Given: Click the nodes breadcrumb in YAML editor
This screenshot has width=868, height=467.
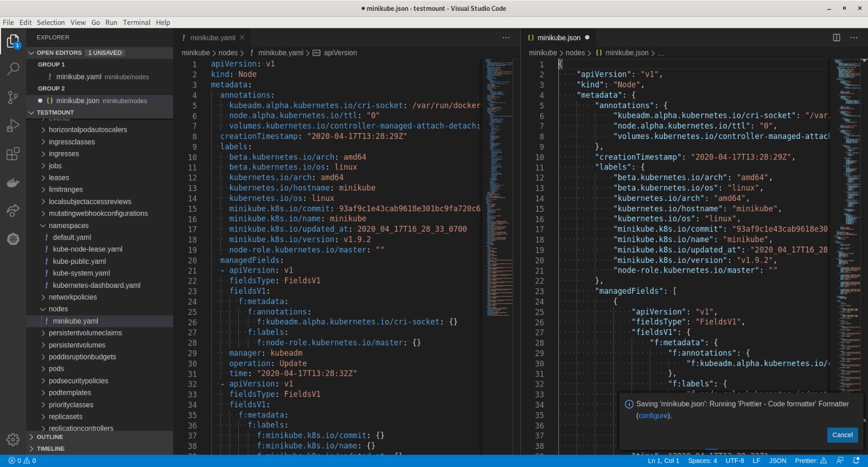Looking at the screenshot, I should click(228, 53).
